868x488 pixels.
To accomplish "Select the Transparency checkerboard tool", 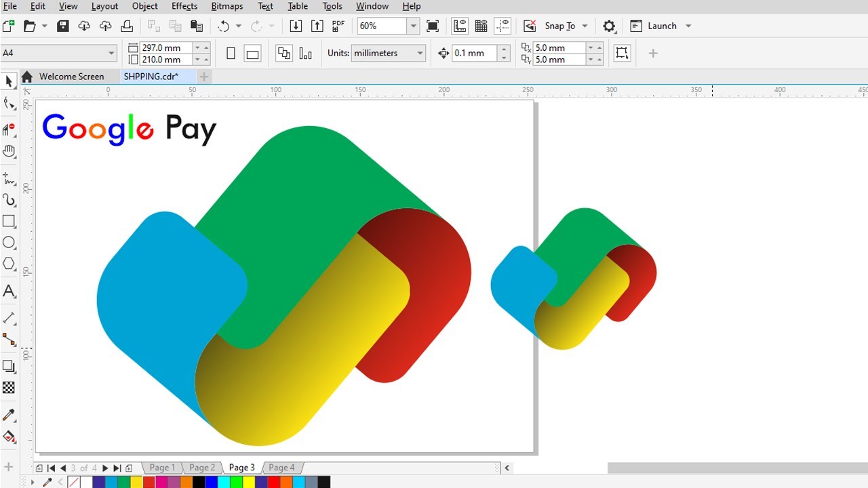I will 9,388.
